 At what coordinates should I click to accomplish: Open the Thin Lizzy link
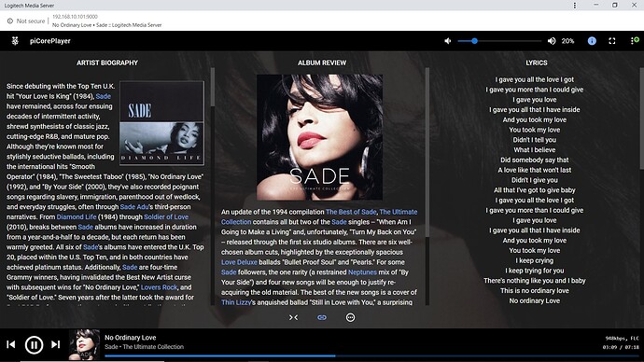pos(236,302)
